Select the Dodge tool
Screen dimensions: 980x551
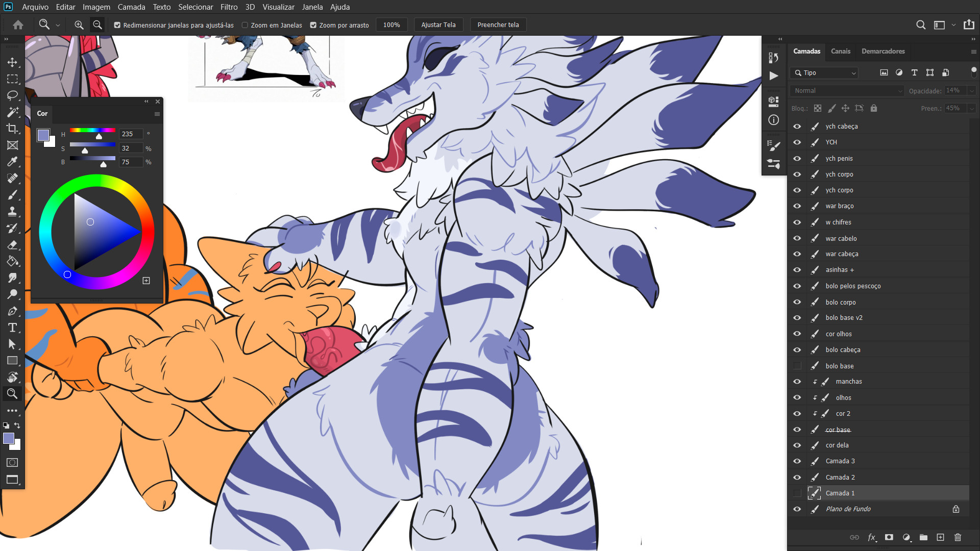12,294
